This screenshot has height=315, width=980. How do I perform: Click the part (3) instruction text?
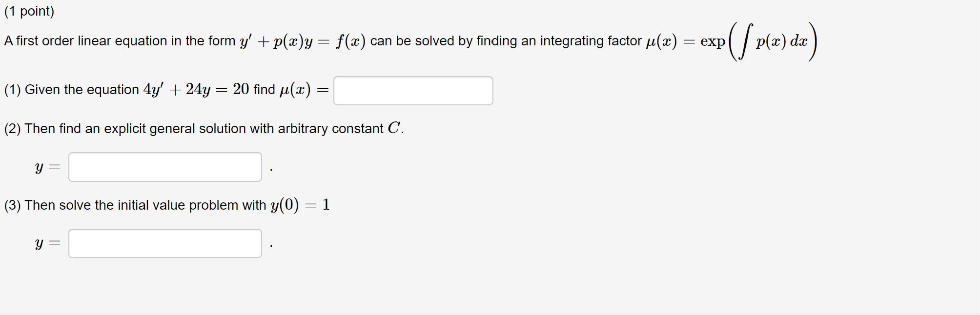(x=166, y=205)
